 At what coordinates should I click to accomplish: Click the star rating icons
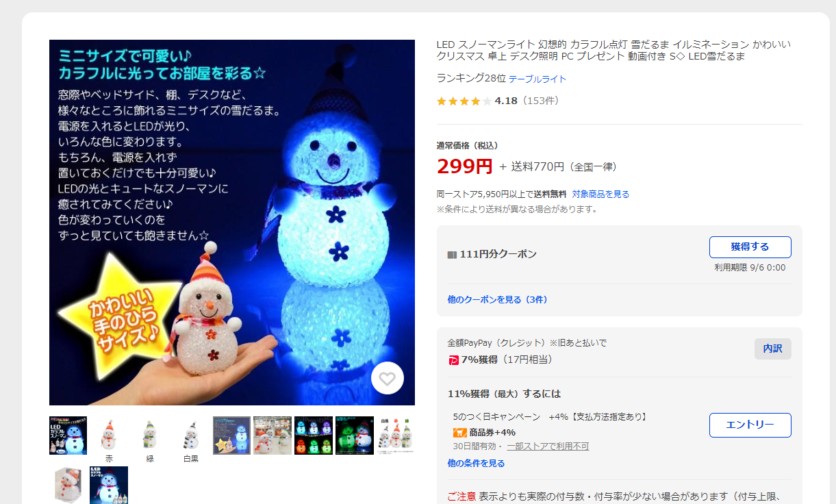click(464, 101)
